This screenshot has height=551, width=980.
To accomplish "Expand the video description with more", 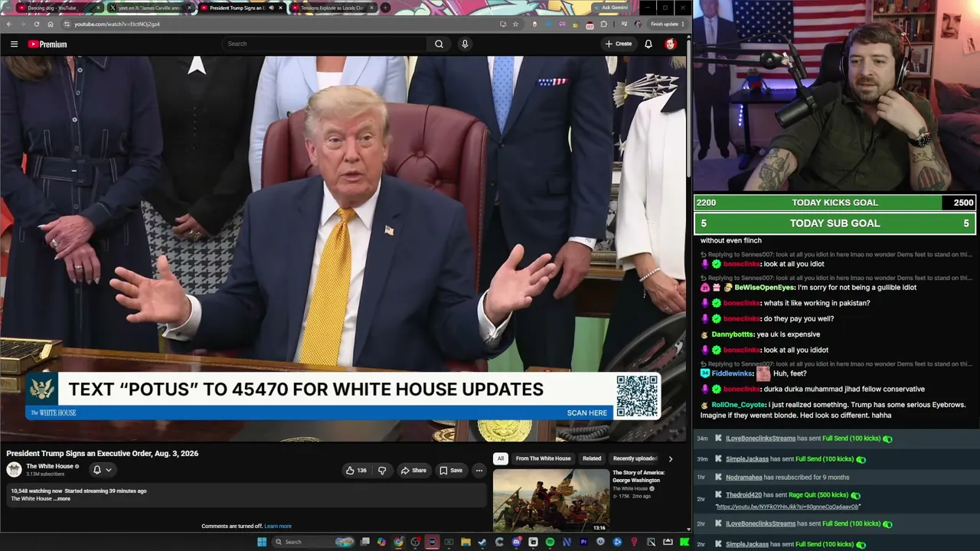I will click(62, 499).
